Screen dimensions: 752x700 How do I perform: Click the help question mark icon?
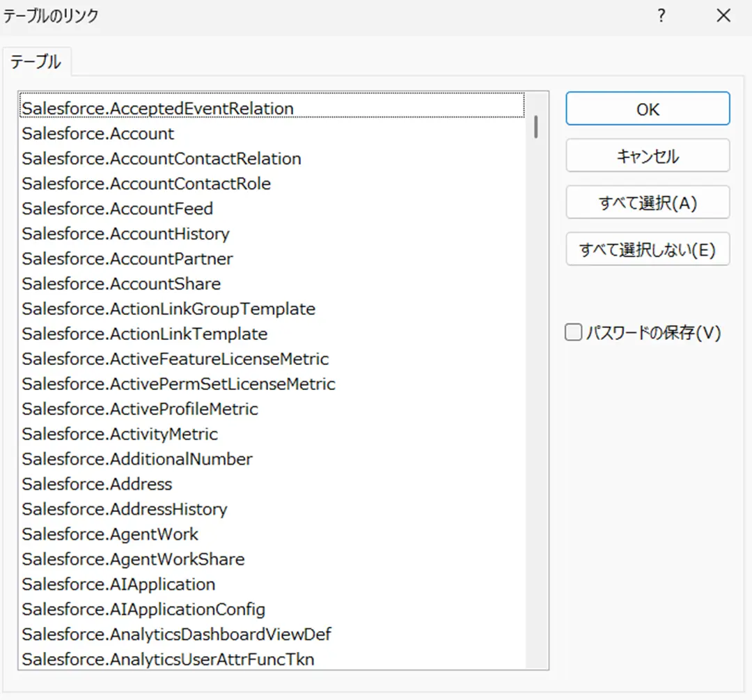(x=660, y=15)
